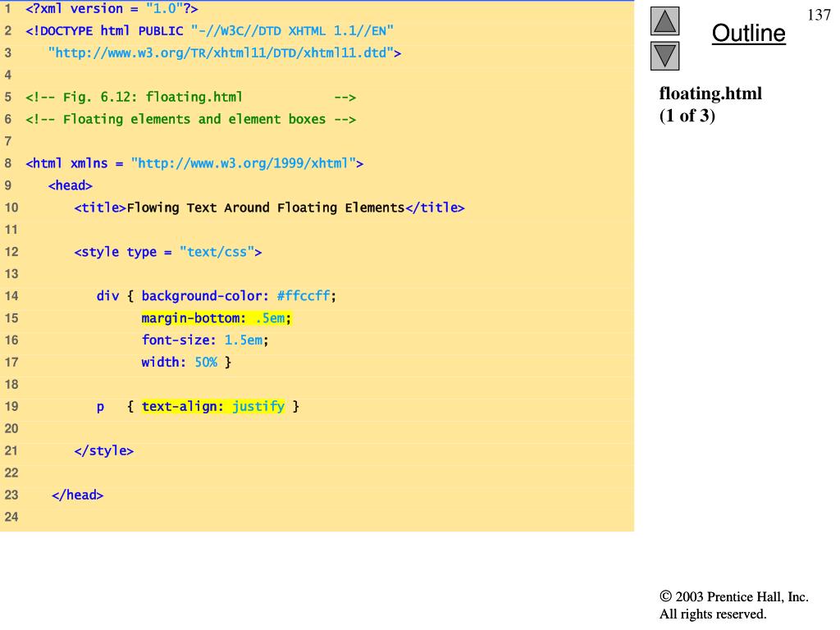Click the DOCTYPE html PUBLIC line
The image size is (840, 630).
[209, 30]
